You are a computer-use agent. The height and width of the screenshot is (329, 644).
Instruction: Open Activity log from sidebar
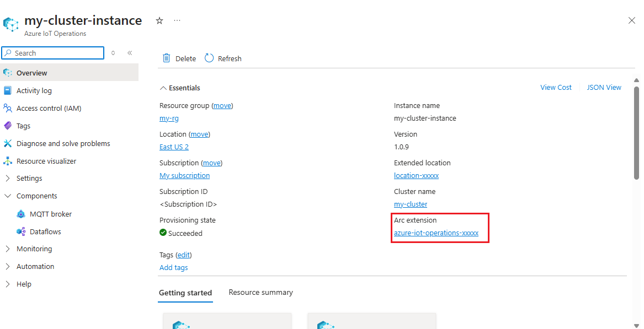click(x=34, y=90)
